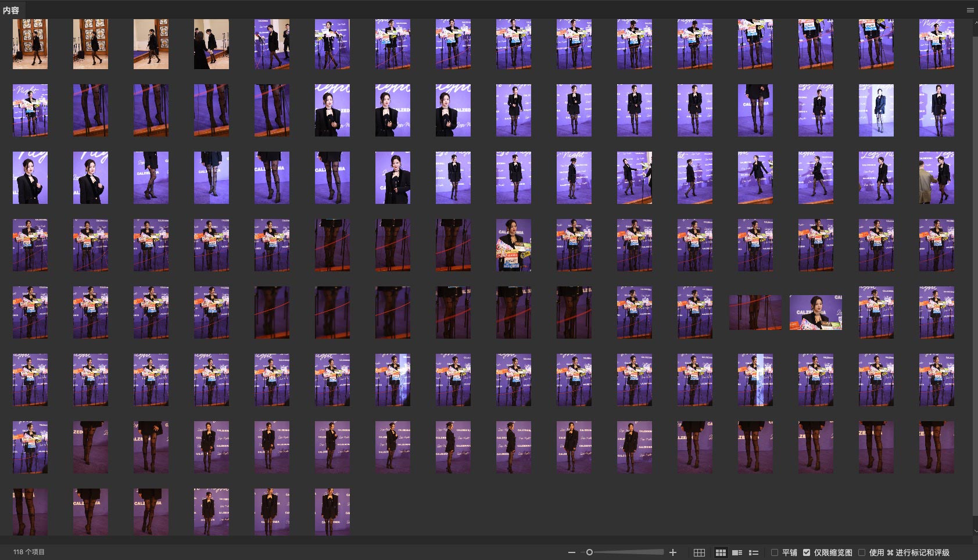Image resolution: width=978 pixels, height=560 pixels.
Task: Enable 使用 ⌘ 进行标记和评级 checkbox
Action: click(862, 552)
